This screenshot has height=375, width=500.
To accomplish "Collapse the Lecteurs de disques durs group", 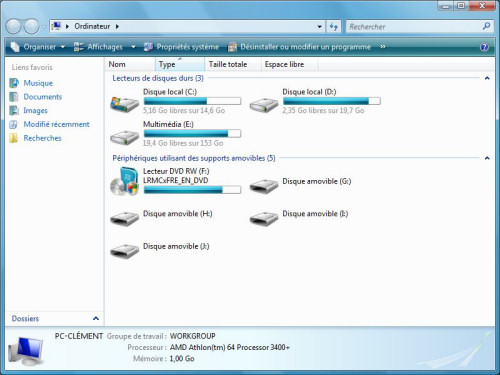I will pyautogui.click(x=487, y=78).
